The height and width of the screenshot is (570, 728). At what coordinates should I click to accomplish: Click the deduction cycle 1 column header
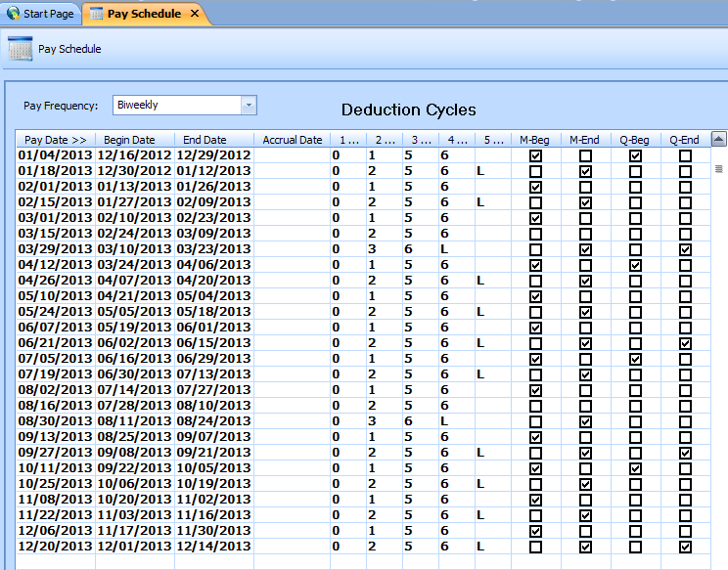pyautogui.click(x=348, y=140)
